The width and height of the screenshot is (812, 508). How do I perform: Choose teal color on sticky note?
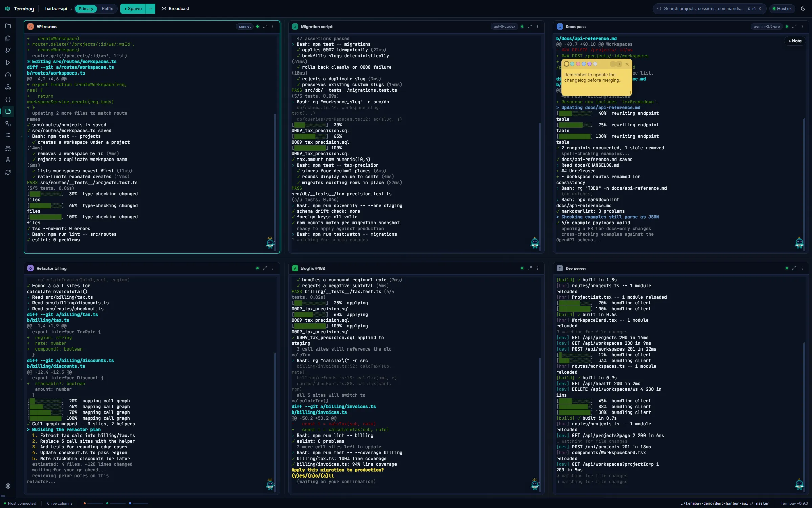click(572, 64)
